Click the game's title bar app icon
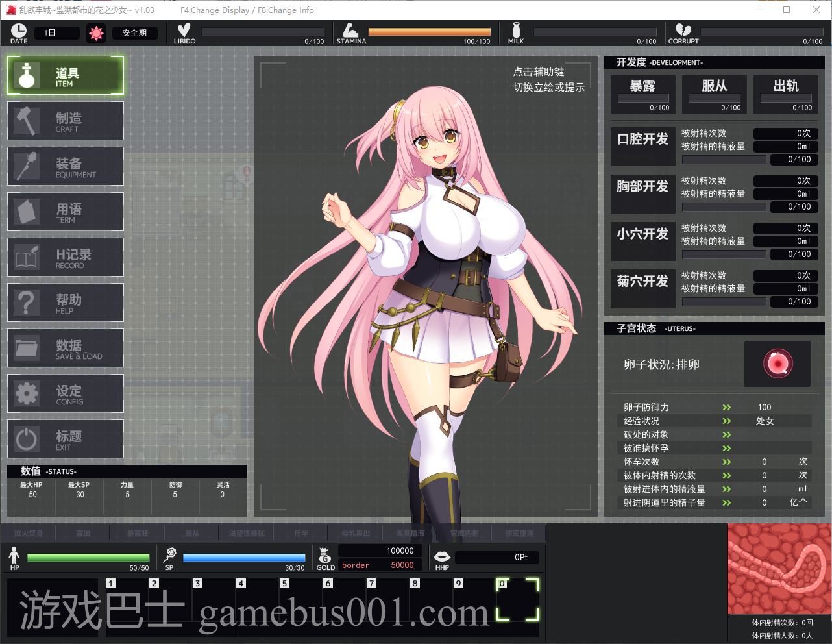 (x=10, y=10)
